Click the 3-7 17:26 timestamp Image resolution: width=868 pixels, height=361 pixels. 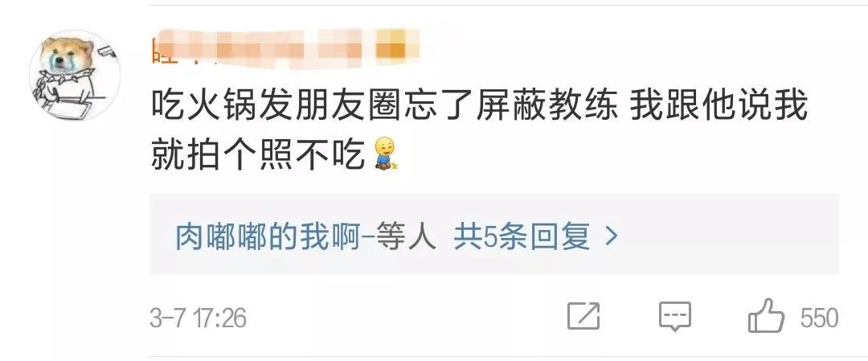coord(199,318)
